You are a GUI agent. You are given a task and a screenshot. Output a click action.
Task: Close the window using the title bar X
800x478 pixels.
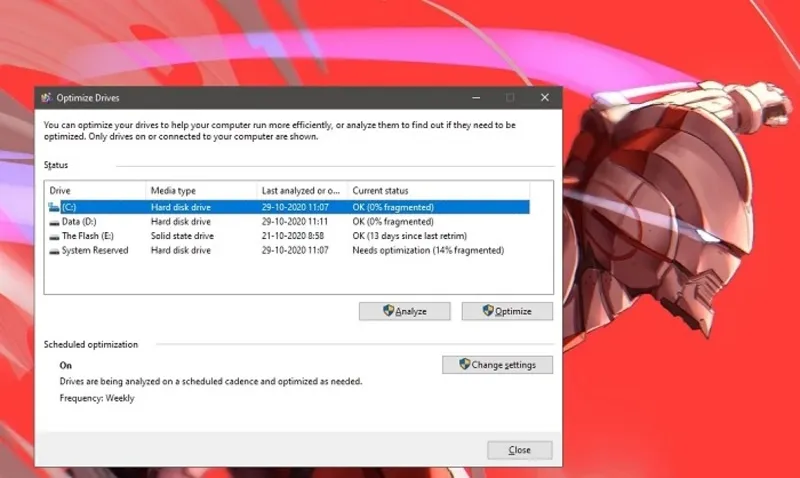[544, 98]
